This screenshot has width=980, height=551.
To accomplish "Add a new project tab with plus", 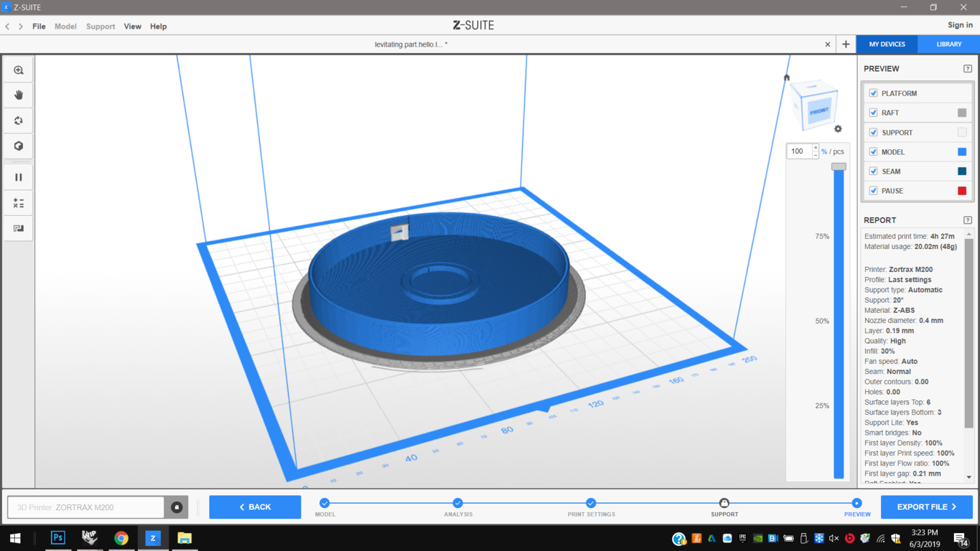I will point(846,44).
